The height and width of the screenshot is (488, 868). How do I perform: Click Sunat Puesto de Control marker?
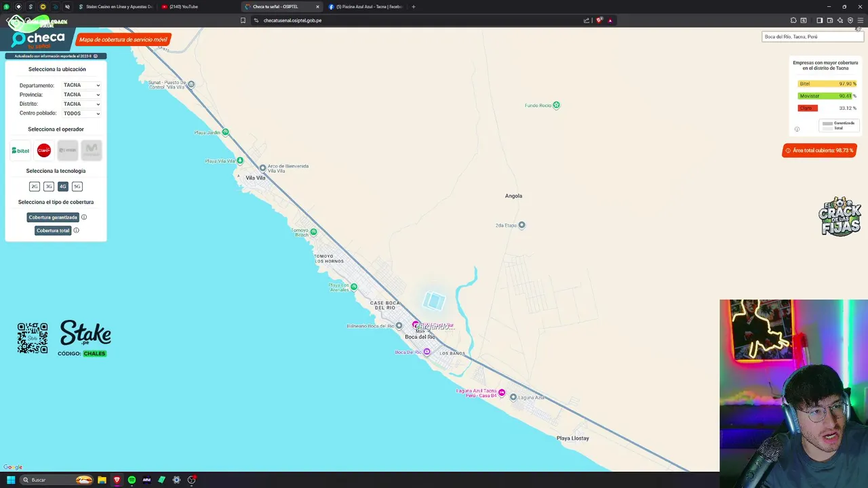tap(191, 84)
